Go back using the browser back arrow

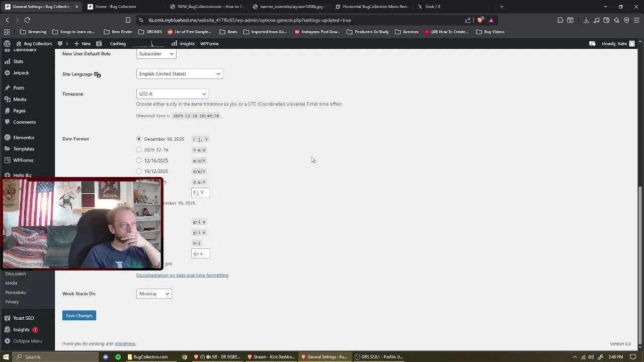coord(7,20)
